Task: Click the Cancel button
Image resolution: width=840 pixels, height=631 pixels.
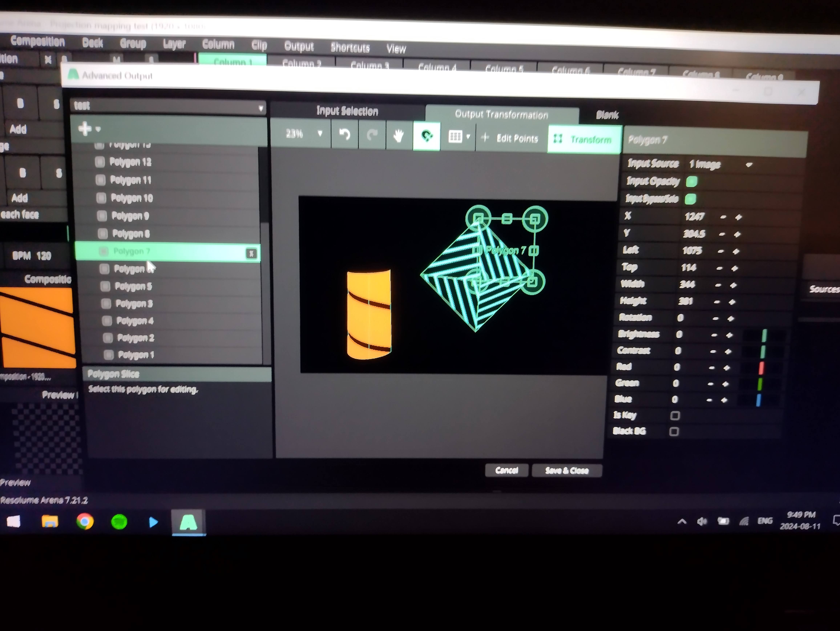Action: (507, 470)
